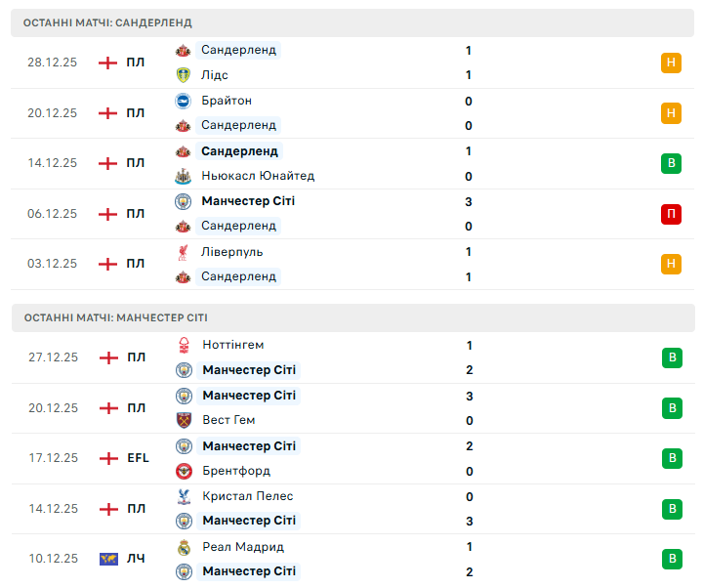Select the EFL competition label
Viewport: 703px width, 588px height.
point(138,458)
